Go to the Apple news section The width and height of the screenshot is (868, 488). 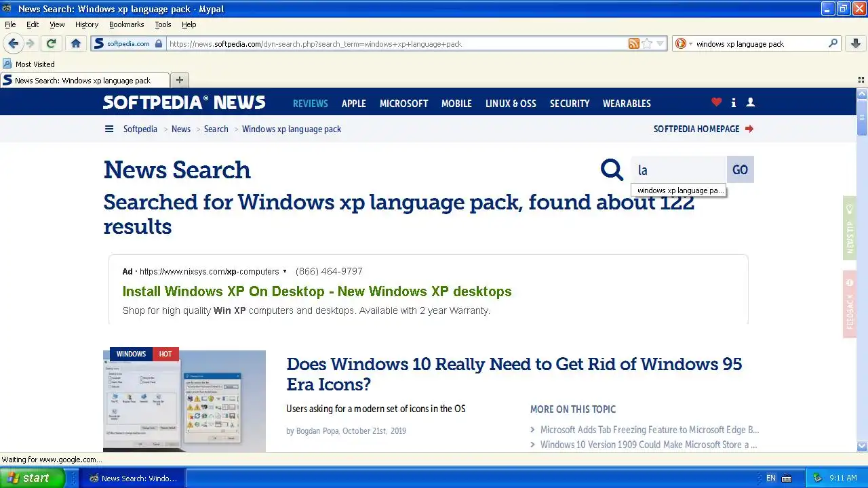tap(354, 103)
